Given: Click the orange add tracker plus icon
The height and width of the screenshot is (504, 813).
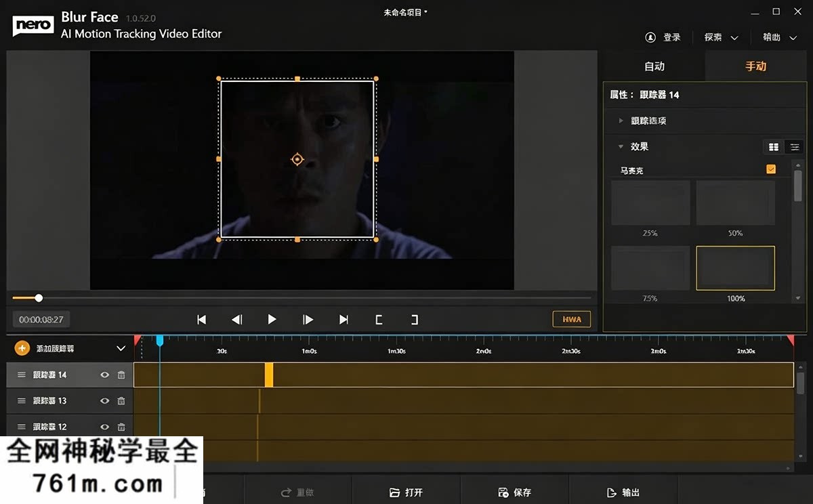Looking at the screenshot, I should pos(22,348).
